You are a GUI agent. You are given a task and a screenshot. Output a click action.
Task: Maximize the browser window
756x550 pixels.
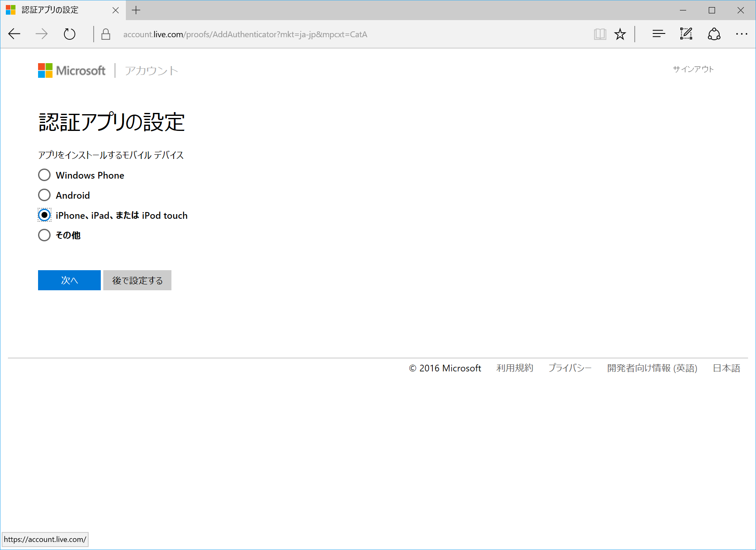pos(712,10)
